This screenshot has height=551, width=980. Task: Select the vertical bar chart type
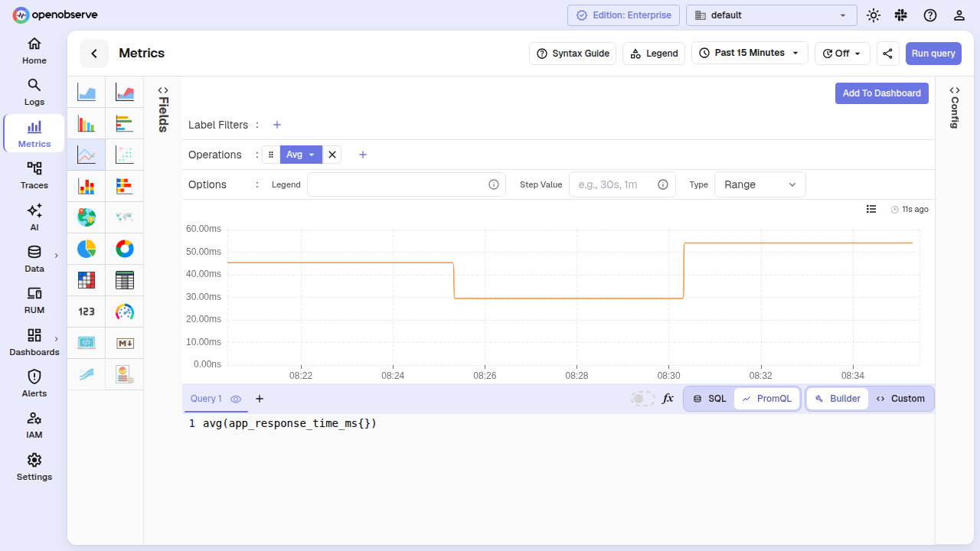click(x=87, y=123)
